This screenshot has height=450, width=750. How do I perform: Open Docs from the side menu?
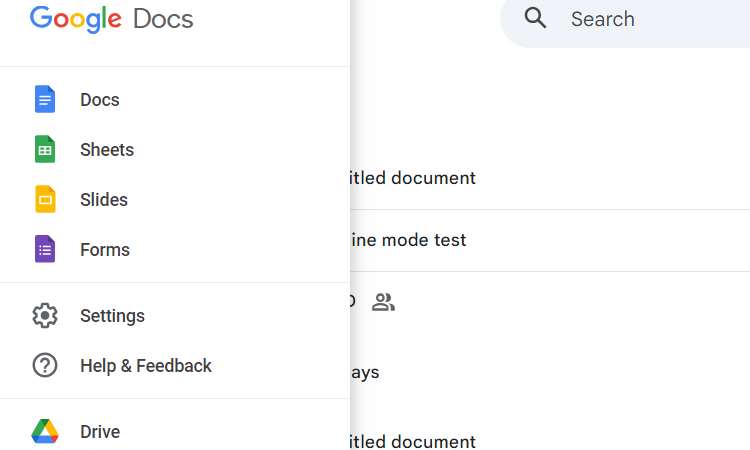pyautogui.click(x=100, y=100)
